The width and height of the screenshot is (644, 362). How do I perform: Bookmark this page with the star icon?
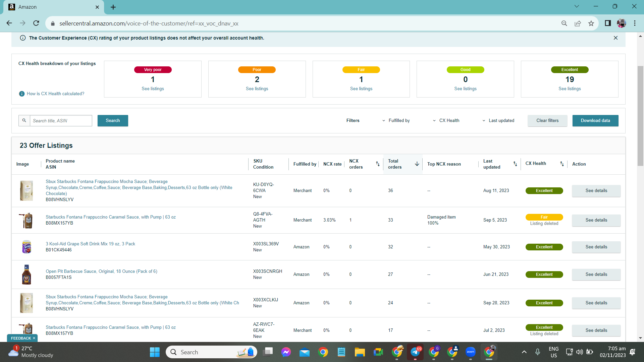(x=591, y=23)
